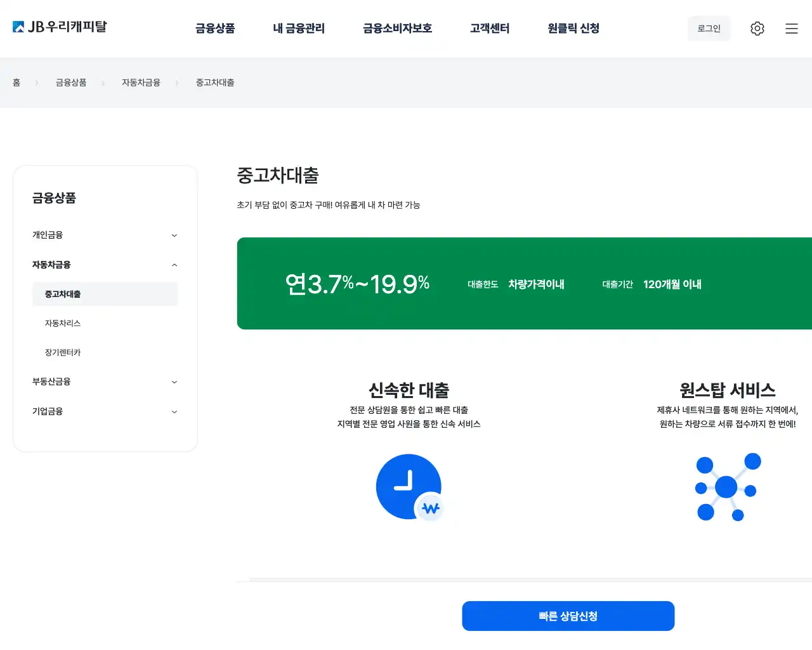Expand the 개인금융 chevron in the sidebar
Image resolution: width=812 pixels, height=650 pixels.
[174, 235]
